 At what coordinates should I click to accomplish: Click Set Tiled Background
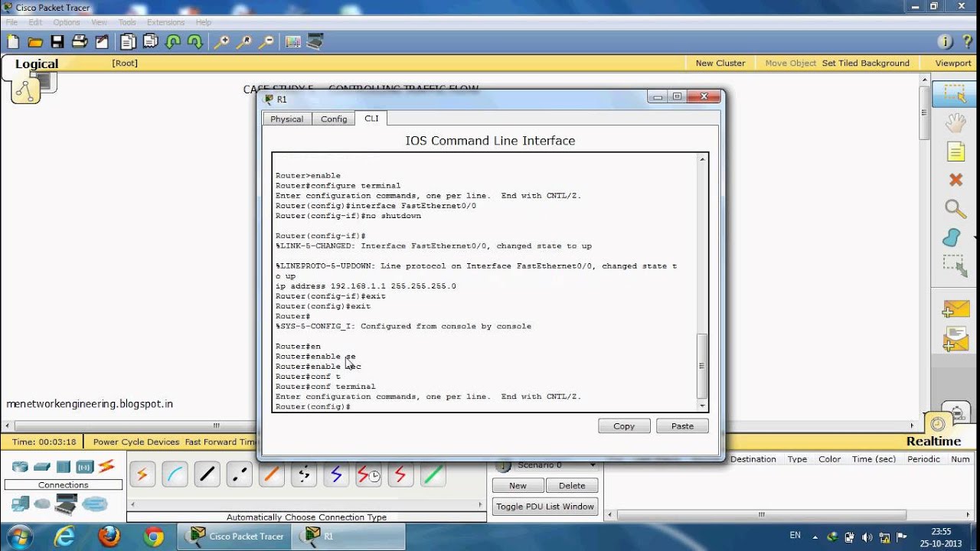[x=866, y=63]
